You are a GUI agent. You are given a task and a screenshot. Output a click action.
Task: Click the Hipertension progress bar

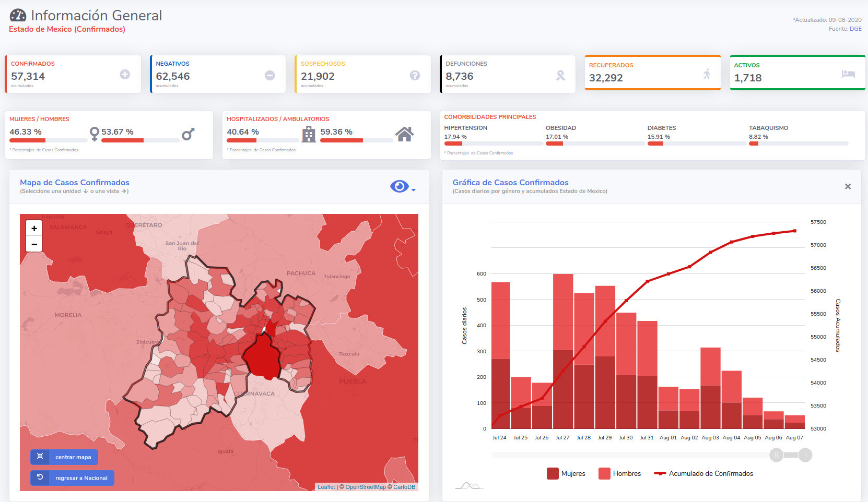pos(494,144)
